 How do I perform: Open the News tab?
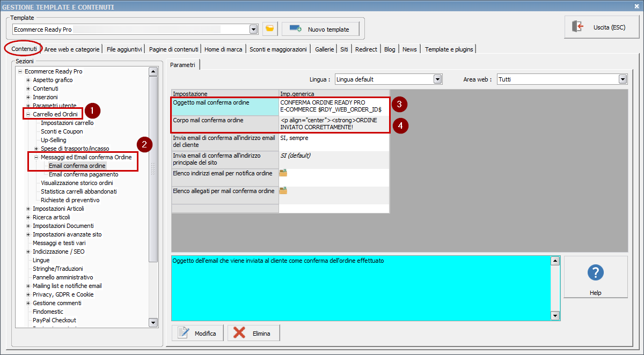point(409,49)
